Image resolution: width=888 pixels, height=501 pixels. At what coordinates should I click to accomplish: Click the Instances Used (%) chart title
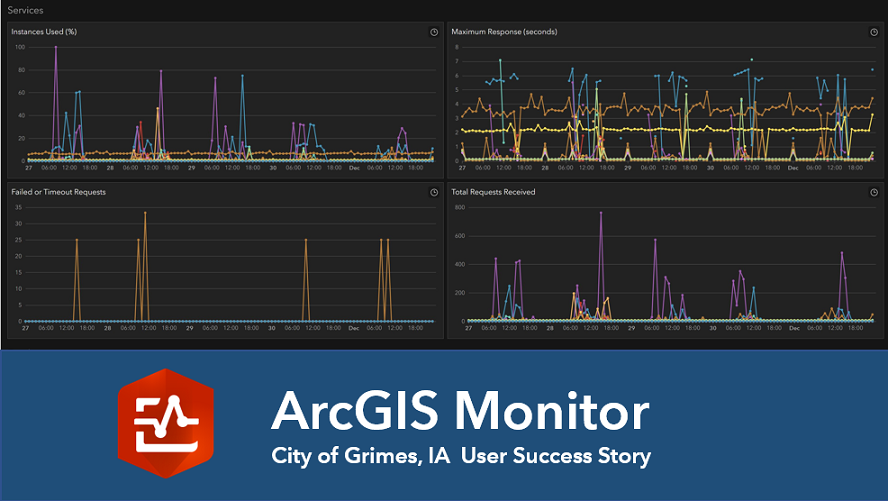click(44, 32)
